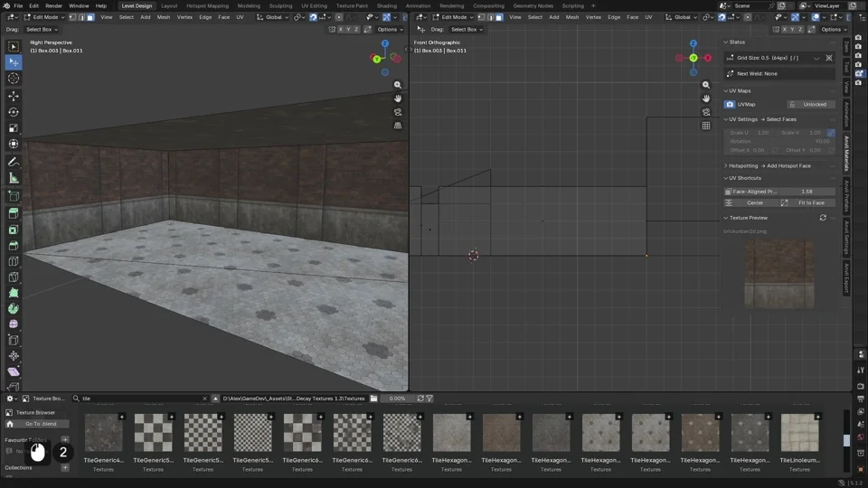Image resolution: width=868 pixels, height=488 pixels.
Task: Enable edge select mode in left viewport
Action: (x=81, y=17)
